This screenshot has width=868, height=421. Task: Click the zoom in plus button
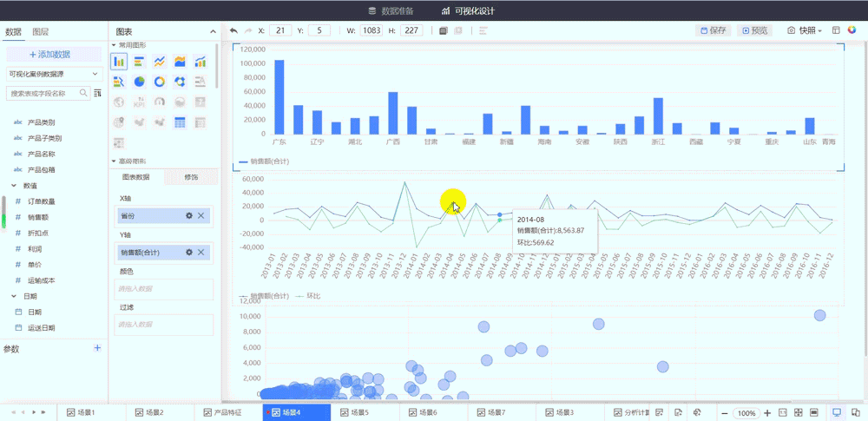[x=767, y=412]
